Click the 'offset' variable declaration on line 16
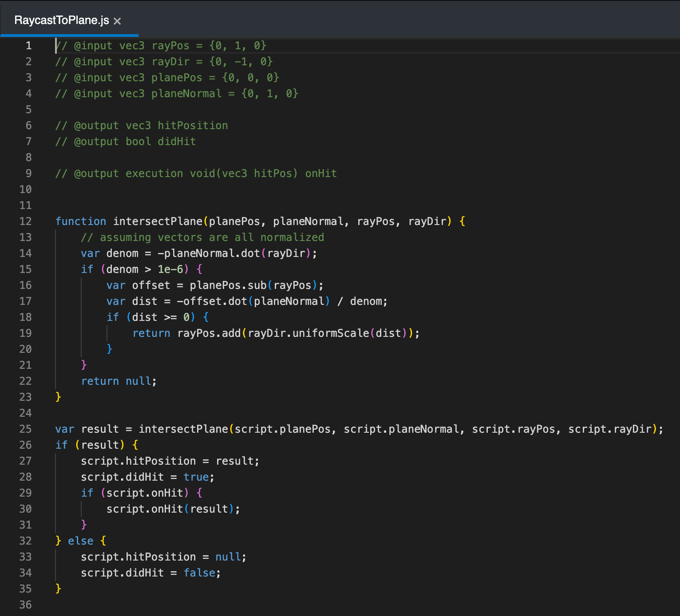This screenshot has width=680, height=616. tap(151, 285)
